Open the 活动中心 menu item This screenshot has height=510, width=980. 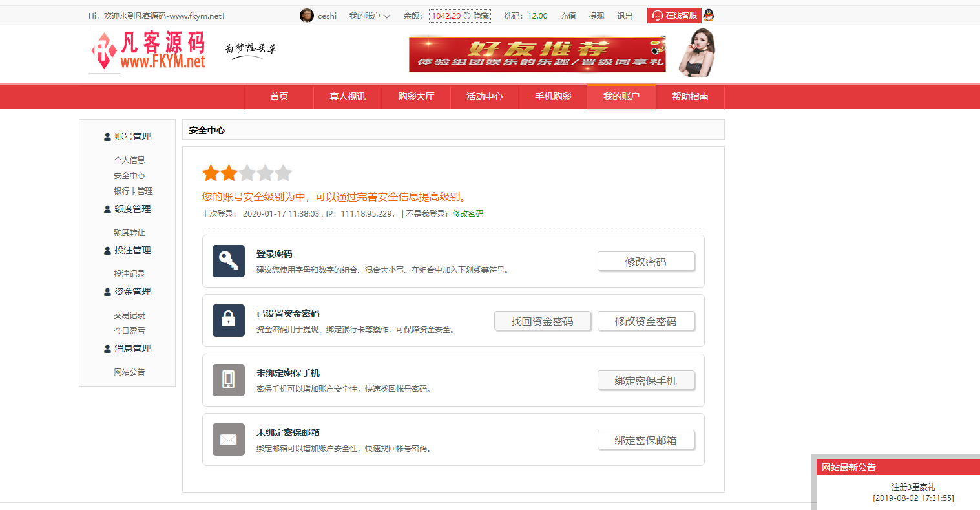(485, 96)
